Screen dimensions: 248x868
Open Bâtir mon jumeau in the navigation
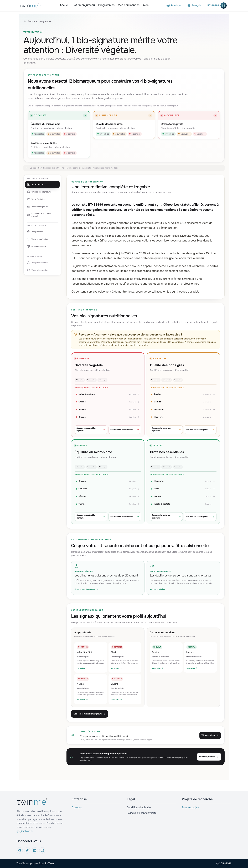pyautogui.click(x=84, y=5)
